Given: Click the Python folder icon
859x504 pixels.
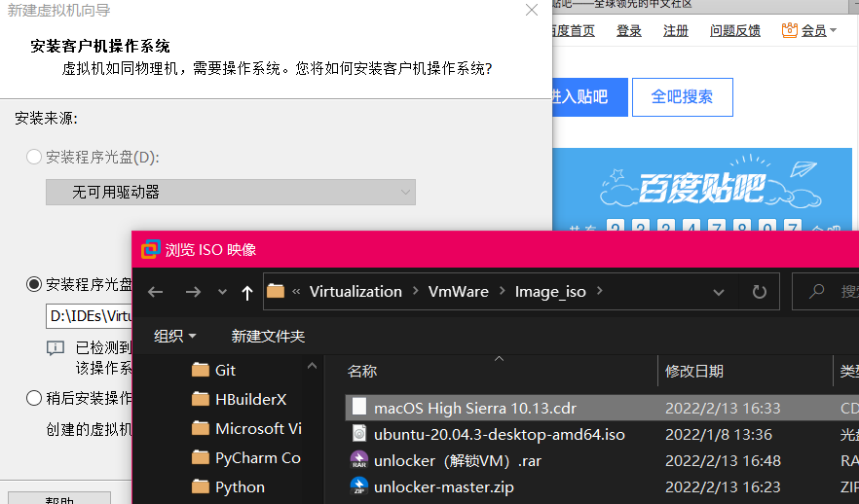Looking at the screenshot, I should pos(201,486).
